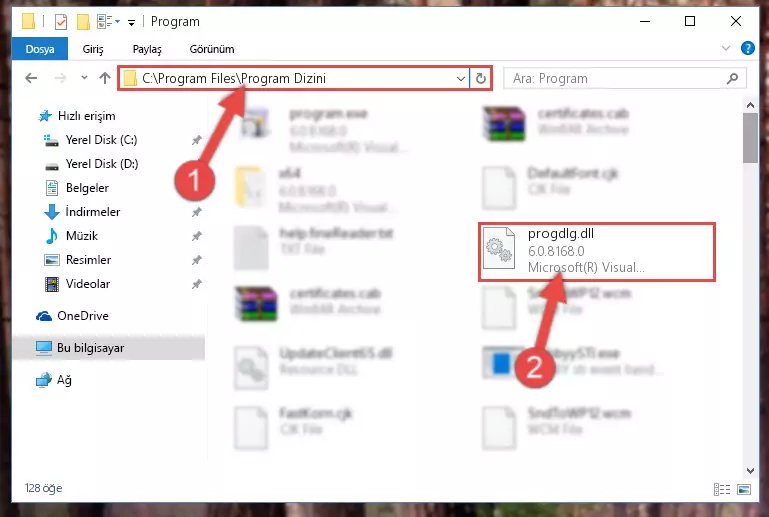Refresh the current folder view
The width and height of the screenshot is (769, 517).
pyautogui.click(x=481, y=78)
